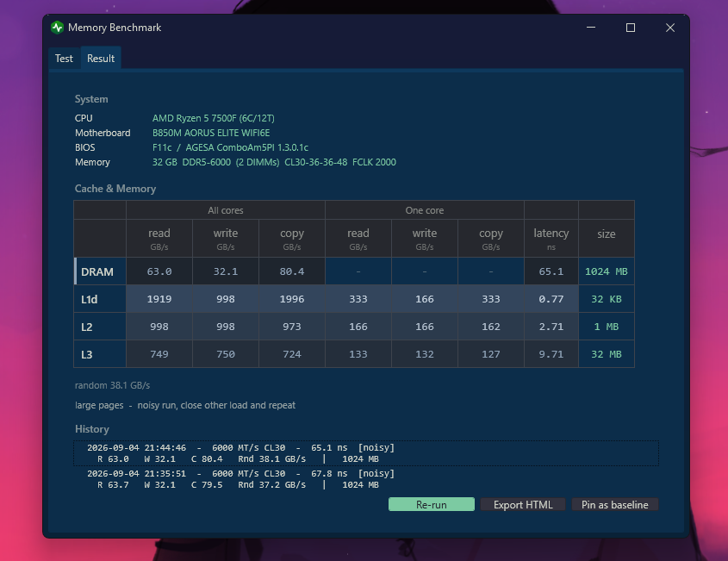The width and height of the screenshot is (728, 561).
Task: Click the Re-run button
Action: point(432,504)
